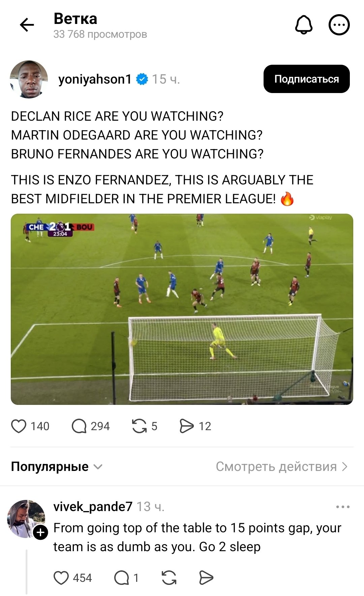The width and height of the screenshot is (364, 596).
Task: Open yoniyahson1 profile from username
Action: (x=95, y=79)
